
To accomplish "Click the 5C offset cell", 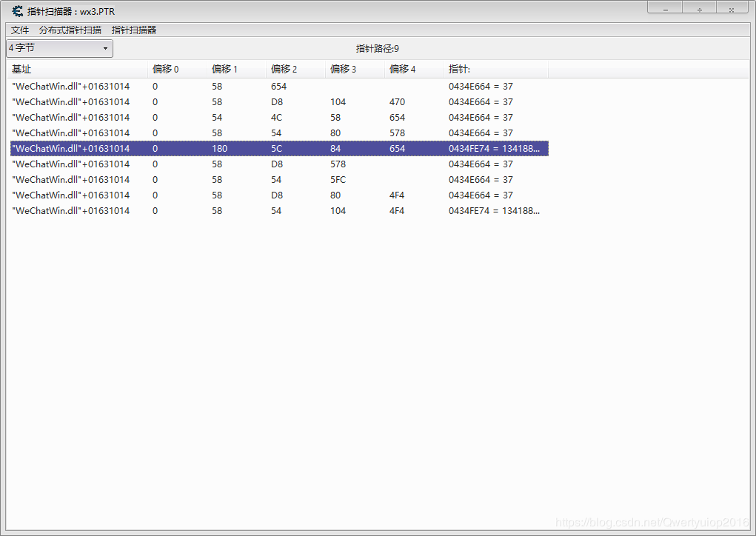I will (277, 149).
